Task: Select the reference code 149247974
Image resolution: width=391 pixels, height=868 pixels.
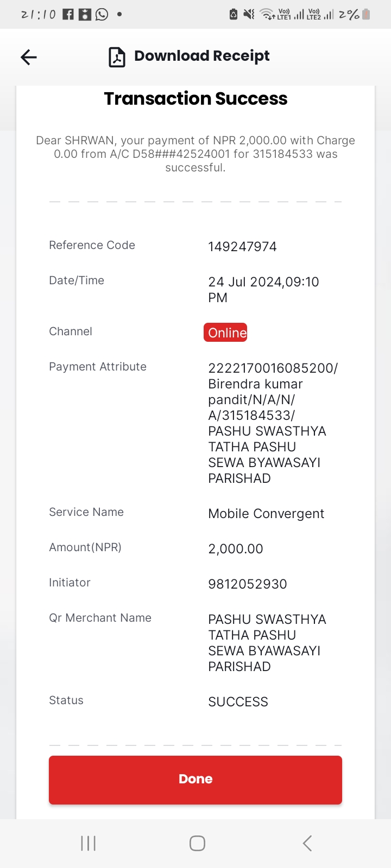Action: pyautogui.click(x=242, y=247)
